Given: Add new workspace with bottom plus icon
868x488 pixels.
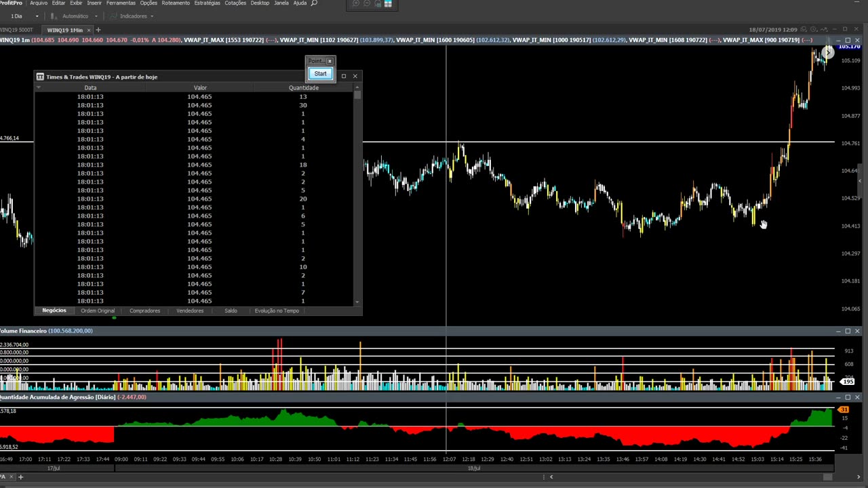Looking at the screenshot, I should (20, 476).
